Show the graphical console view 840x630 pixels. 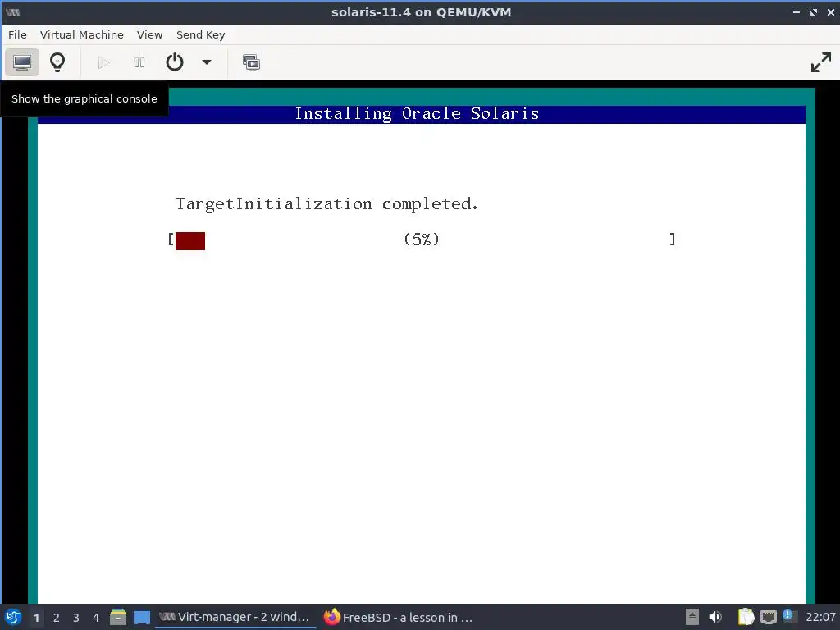point(22,62)
